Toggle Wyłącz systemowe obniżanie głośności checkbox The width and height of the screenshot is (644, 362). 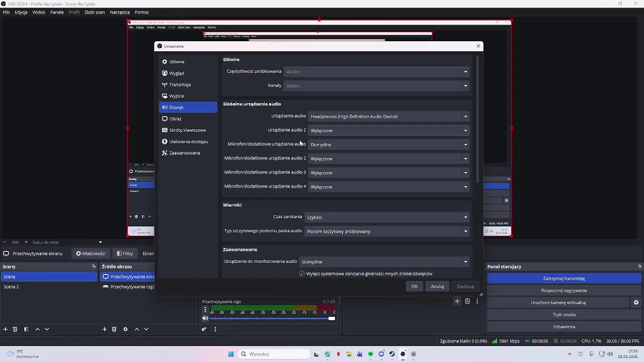pos(302,274)
